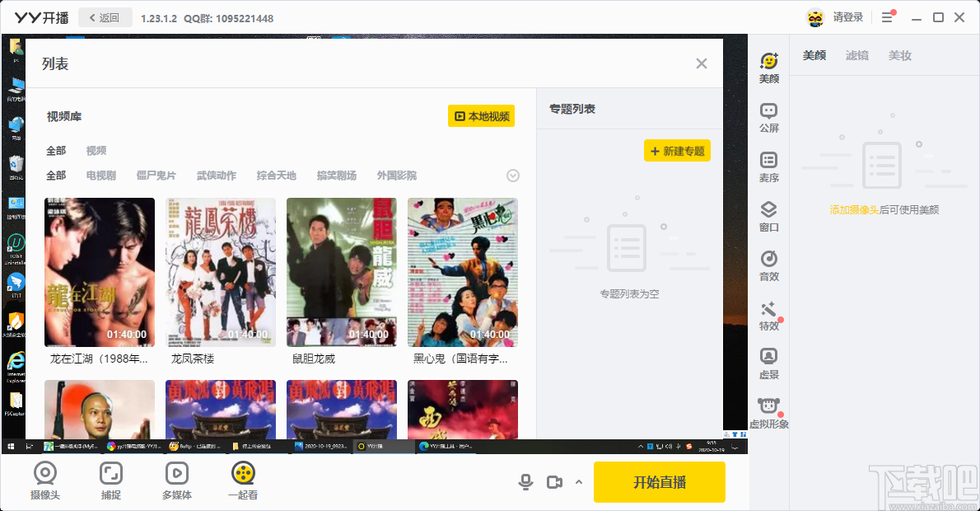Image resolution: width=980 pixels, height=511 pixels.
Task: Start streaming with 开始直播
Action: point(659,481)
